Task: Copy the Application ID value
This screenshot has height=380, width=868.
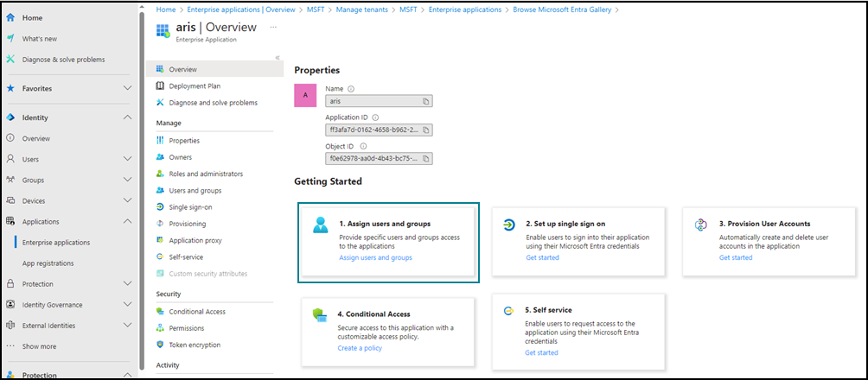Action: (425, 130)
